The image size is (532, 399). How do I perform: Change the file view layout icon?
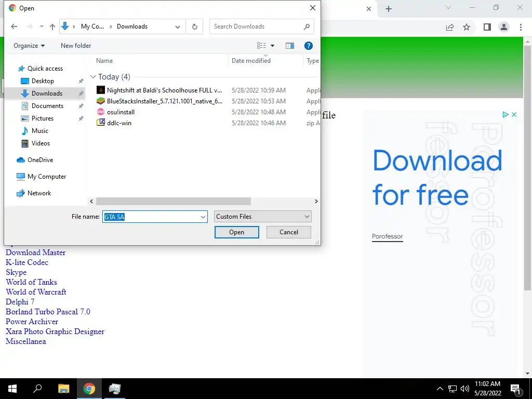tap(261, 46)
